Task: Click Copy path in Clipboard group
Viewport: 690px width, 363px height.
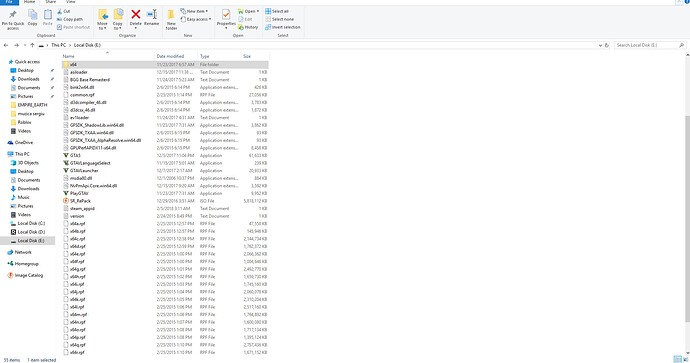Action: 70,19
